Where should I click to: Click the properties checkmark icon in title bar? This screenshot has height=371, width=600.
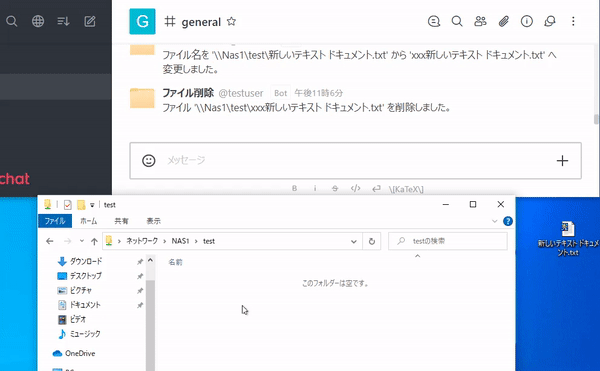[x=67, y=205]
